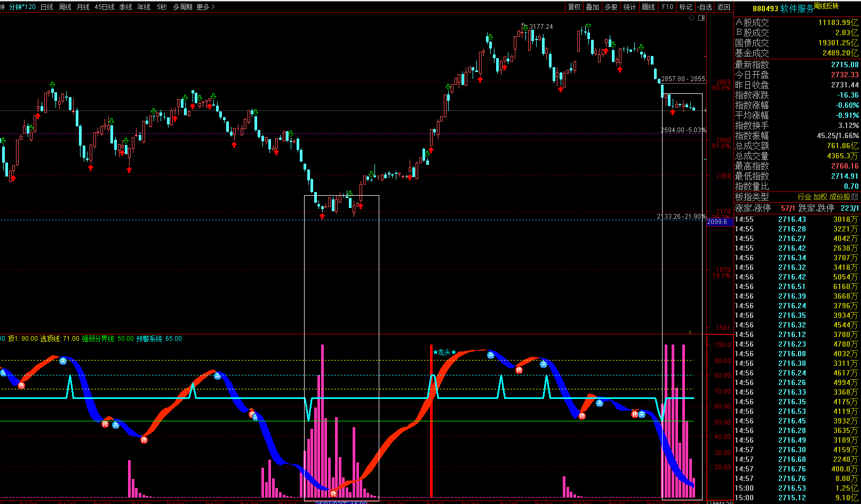The width and height of the screenshot is (861, 504).
Task: Click the red sell arrow below the 2133.26 low
Action: [322, 216]
